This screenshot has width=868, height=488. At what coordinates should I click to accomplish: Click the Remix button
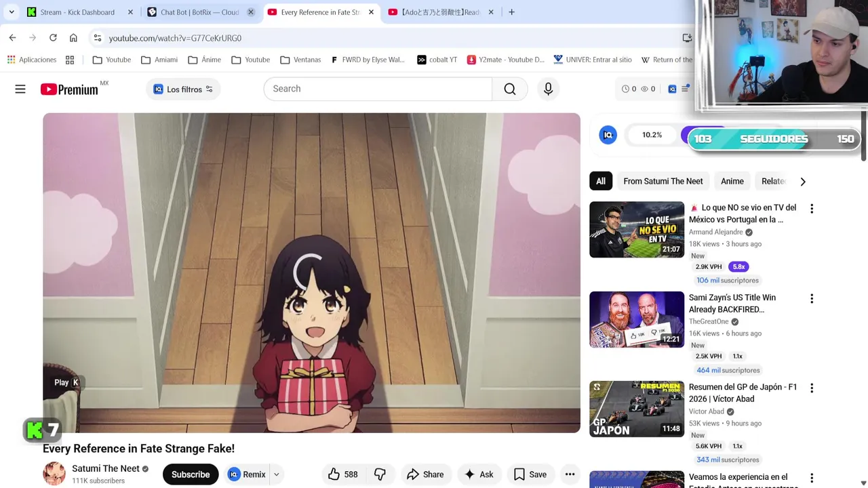pyautogui.click(x=247, y=474)
